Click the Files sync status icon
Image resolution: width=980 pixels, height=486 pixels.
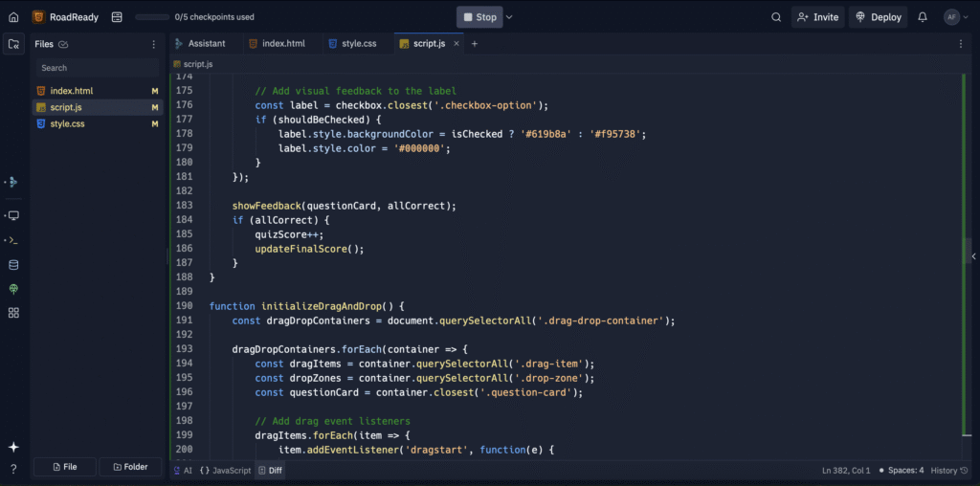(x=62, y=44)
